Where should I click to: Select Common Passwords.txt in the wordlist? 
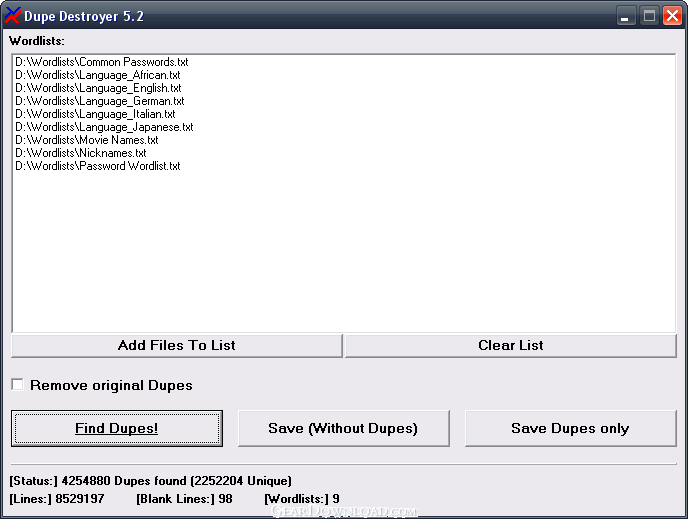pyautogui.click(x=102, y=62)
